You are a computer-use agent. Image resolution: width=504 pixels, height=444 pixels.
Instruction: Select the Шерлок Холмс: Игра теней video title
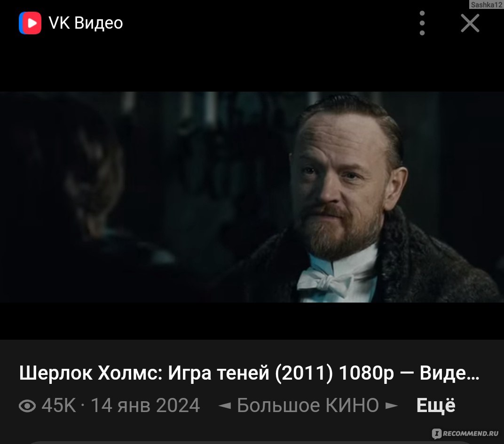(x=249, y=374)
